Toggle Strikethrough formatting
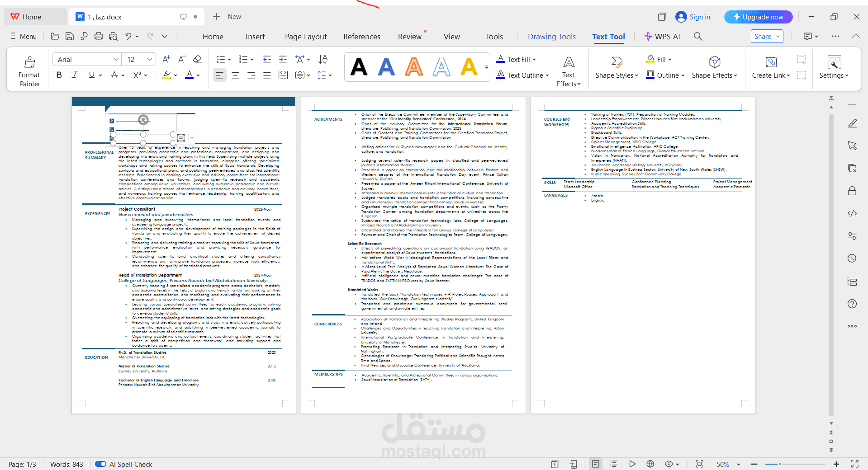The width and height of the screenshot is (868, 470). point(115,75)
